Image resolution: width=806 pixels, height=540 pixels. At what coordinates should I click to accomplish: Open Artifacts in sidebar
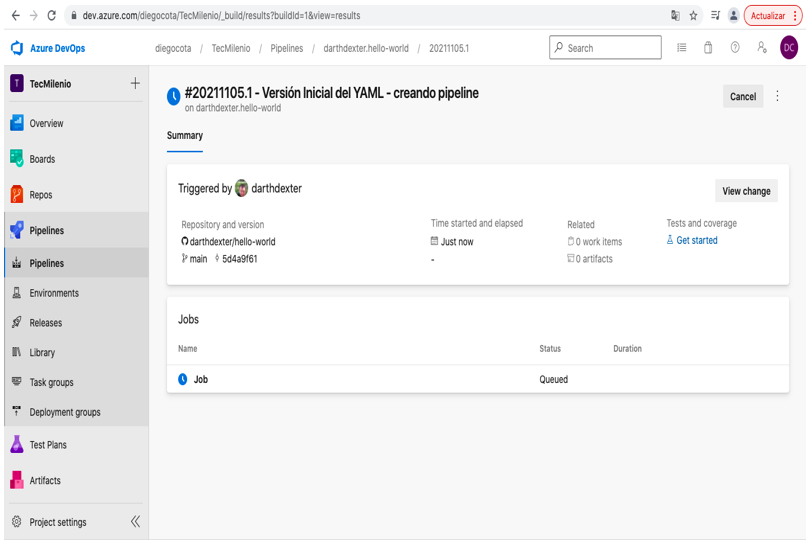pos(76,480)
